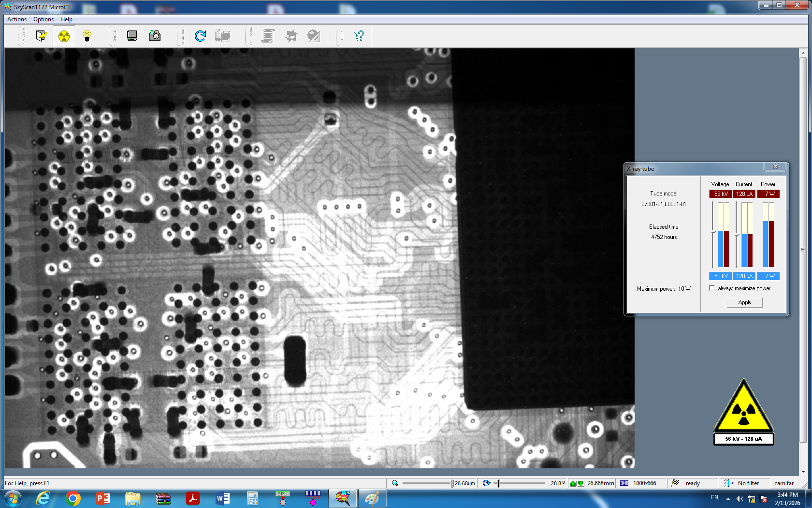Click the Current slider in X-ray tube
Viewport: 812px width, 508px height.
coord(737,235)
